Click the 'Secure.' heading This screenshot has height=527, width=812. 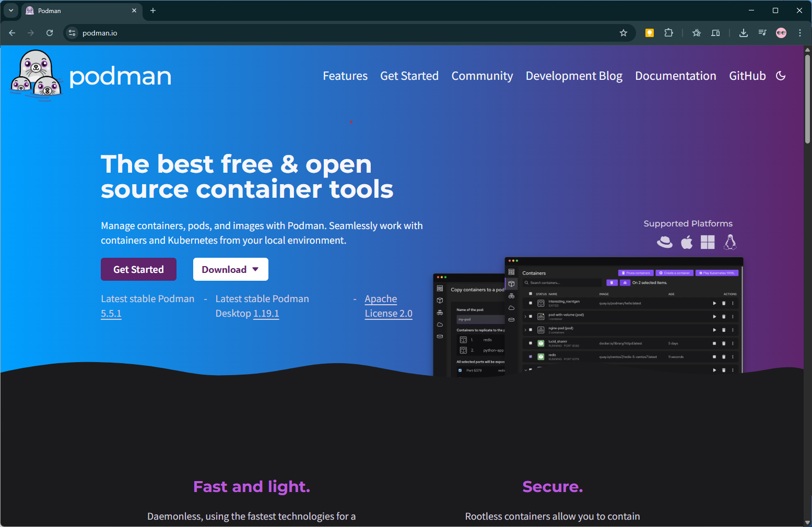click(552, 486)
